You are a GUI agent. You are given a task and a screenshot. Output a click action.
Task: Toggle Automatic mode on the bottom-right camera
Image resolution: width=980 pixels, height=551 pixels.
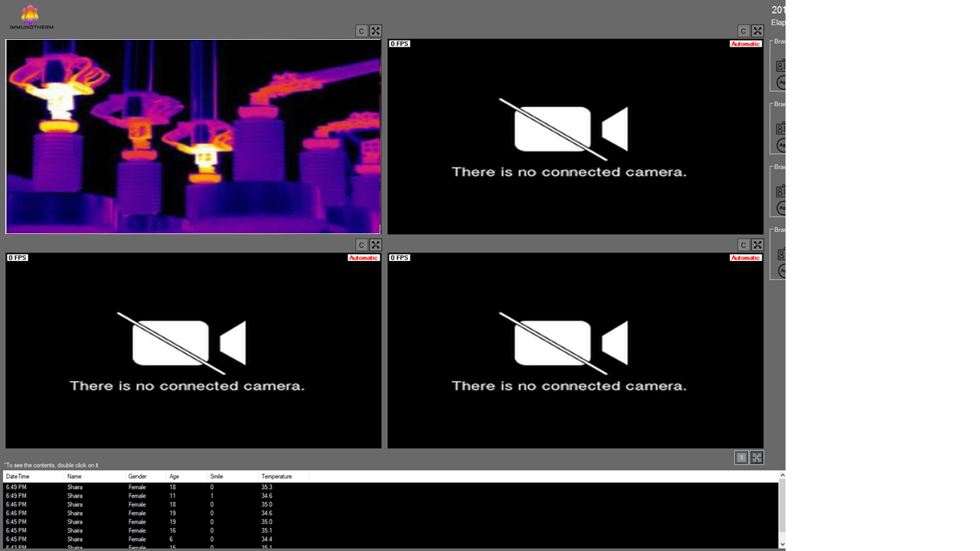pos(745,258)
